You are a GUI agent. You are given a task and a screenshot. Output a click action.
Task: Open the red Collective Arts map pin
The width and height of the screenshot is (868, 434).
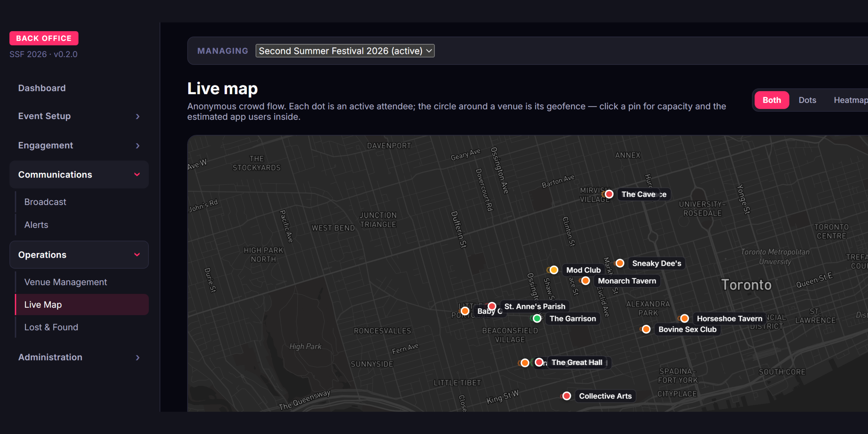[x=566, y=396]
